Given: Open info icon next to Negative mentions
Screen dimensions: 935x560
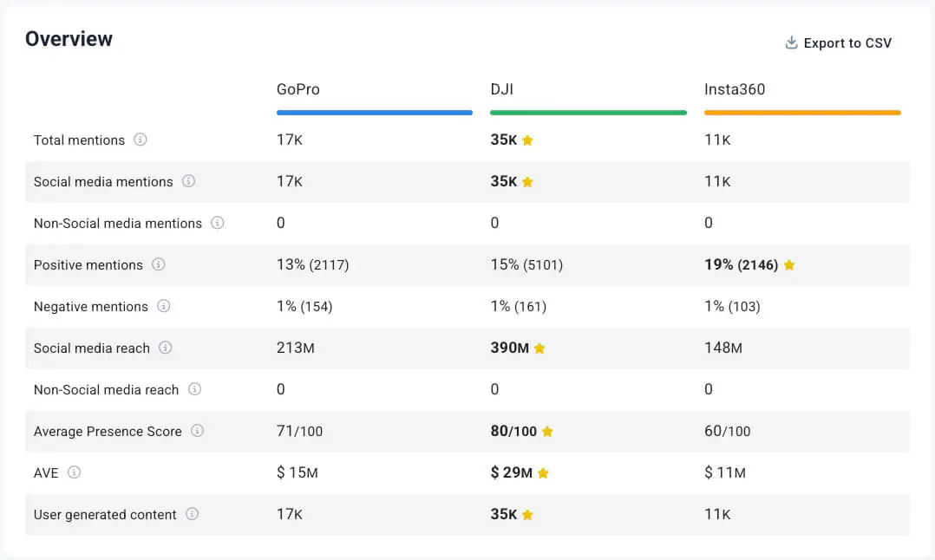Looking at the screenshot, I should (163, 306).
